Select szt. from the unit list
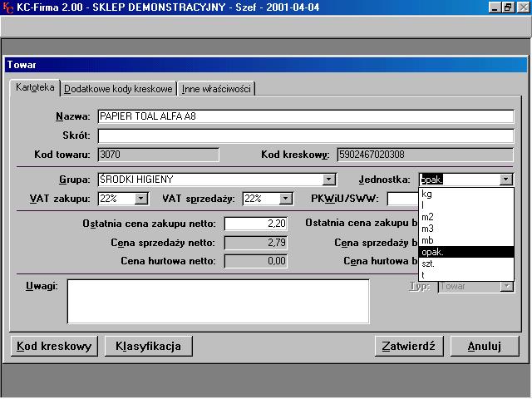 (466, 264)
